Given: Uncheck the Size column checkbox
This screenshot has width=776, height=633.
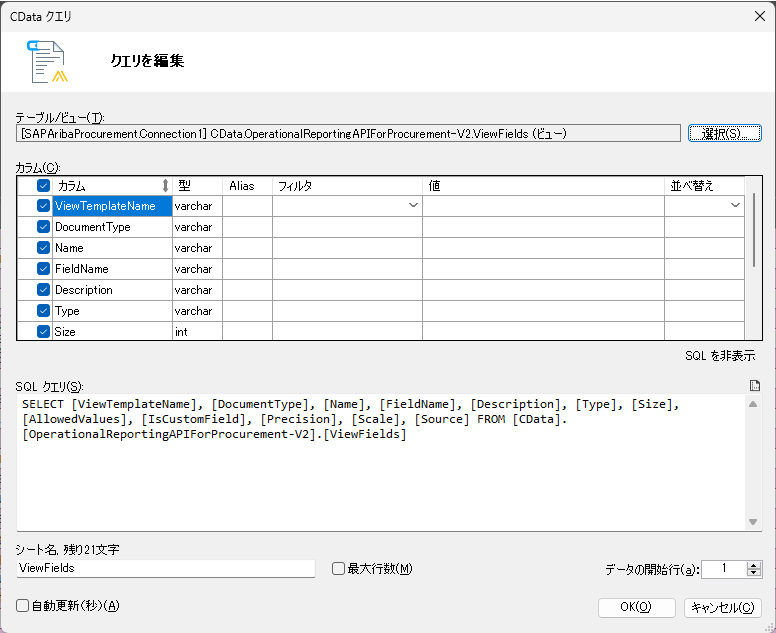Looking at the screenshot, I should (x=44, y=331).
